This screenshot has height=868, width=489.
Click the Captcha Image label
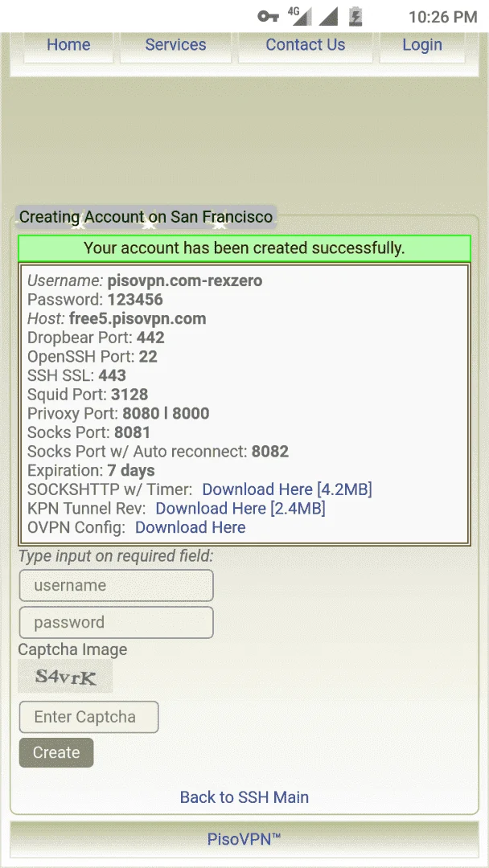(x=72, y=649)
